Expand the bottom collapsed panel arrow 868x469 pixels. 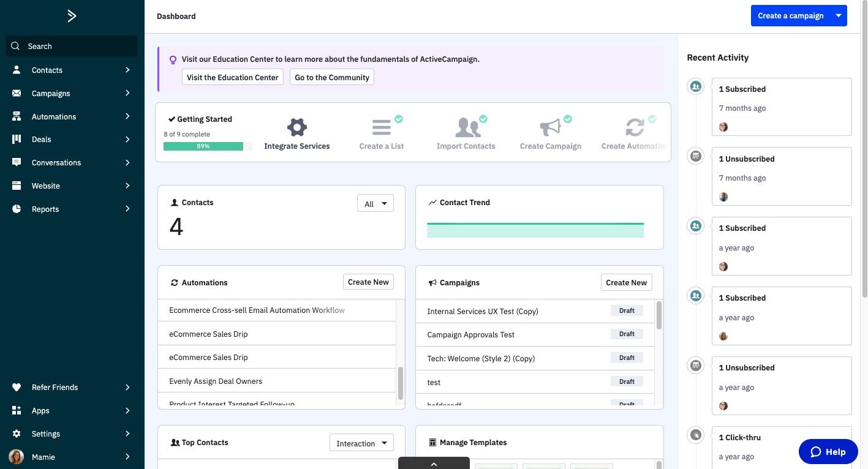[434, 463]
